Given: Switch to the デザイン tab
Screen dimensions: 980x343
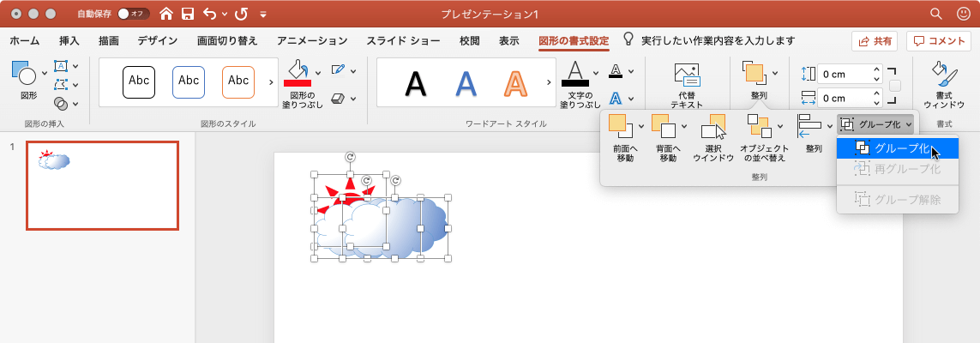Looking at the screenshot, I should (x=158, y=41).
